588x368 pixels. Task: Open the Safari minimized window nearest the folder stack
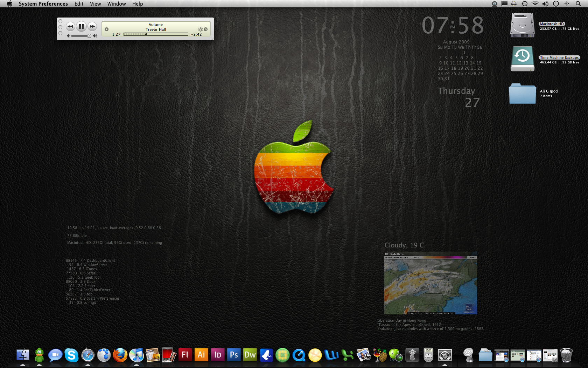point(502,355)
